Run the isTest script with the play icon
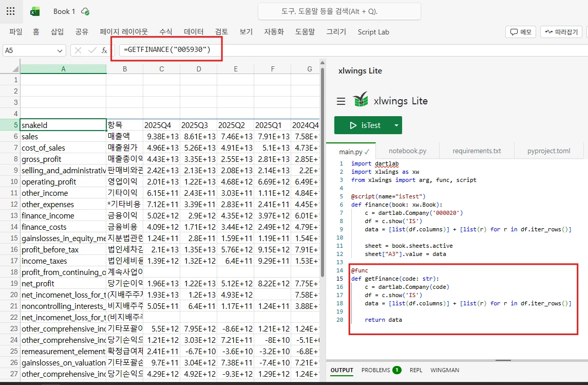 [353, 125]
